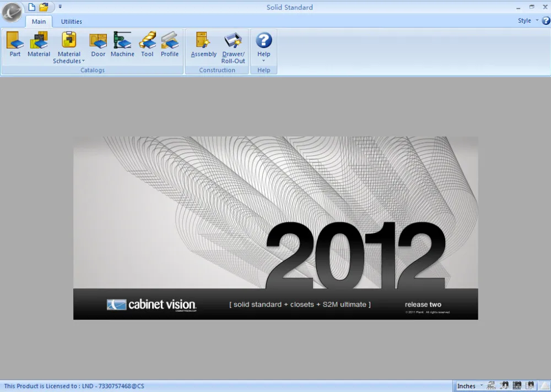This screenshot has height=392, width=551.
Task: Launch the Assembly construction wizard
Action: click(x=203, y=44)
